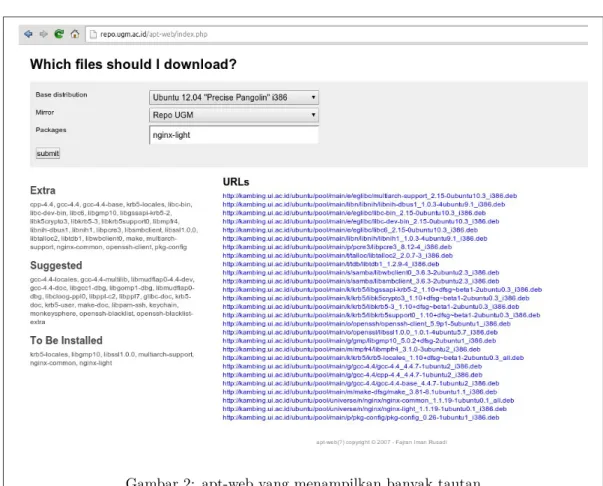
Task: Open the libnih-dbus1_1.0.3 deb link
Action: click(364, 204)
